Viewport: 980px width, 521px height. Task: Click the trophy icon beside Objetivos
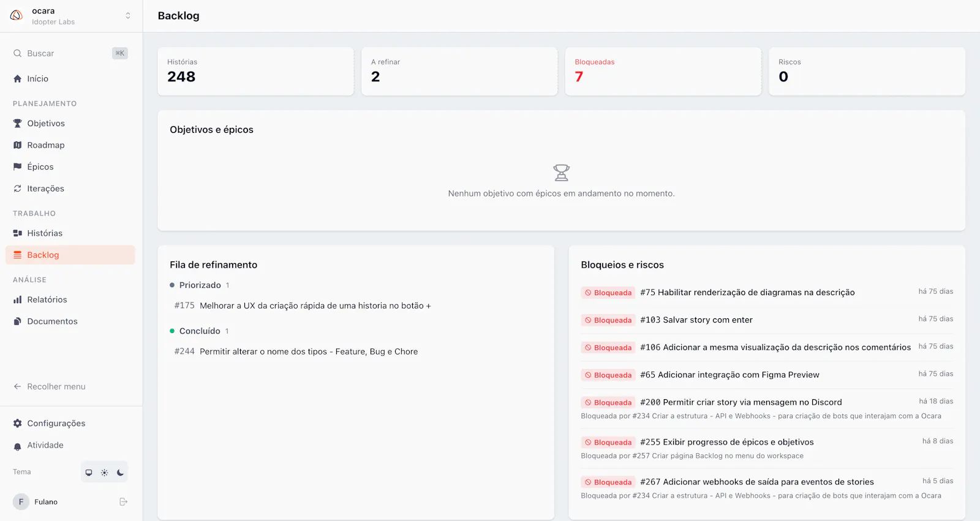(x=17, y=123)
